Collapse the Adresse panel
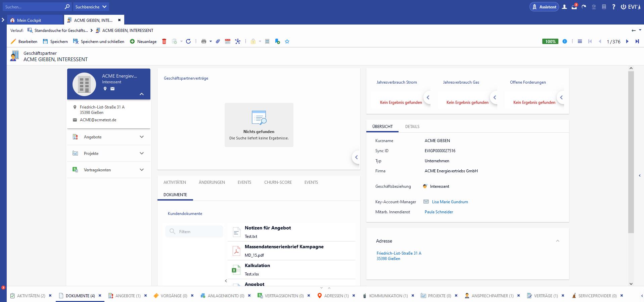 (x=557, y=241)
